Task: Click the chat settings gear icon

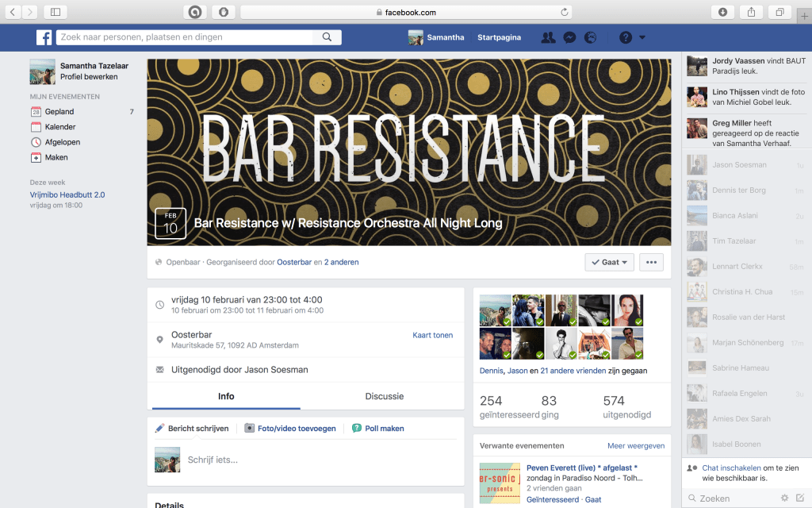Action: (x=784, y=498)
